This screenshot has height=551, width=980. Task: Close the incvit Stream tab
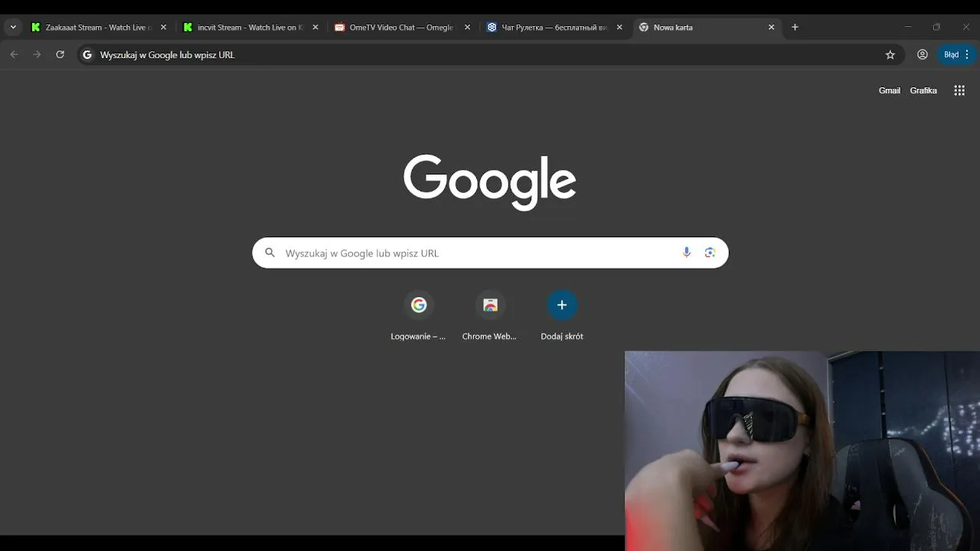(315, 28)
